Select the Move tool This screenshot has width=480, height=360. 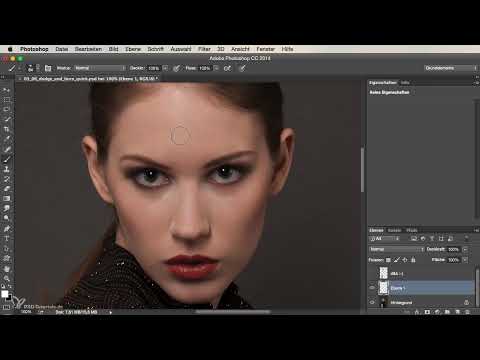(x=6, y=90)
